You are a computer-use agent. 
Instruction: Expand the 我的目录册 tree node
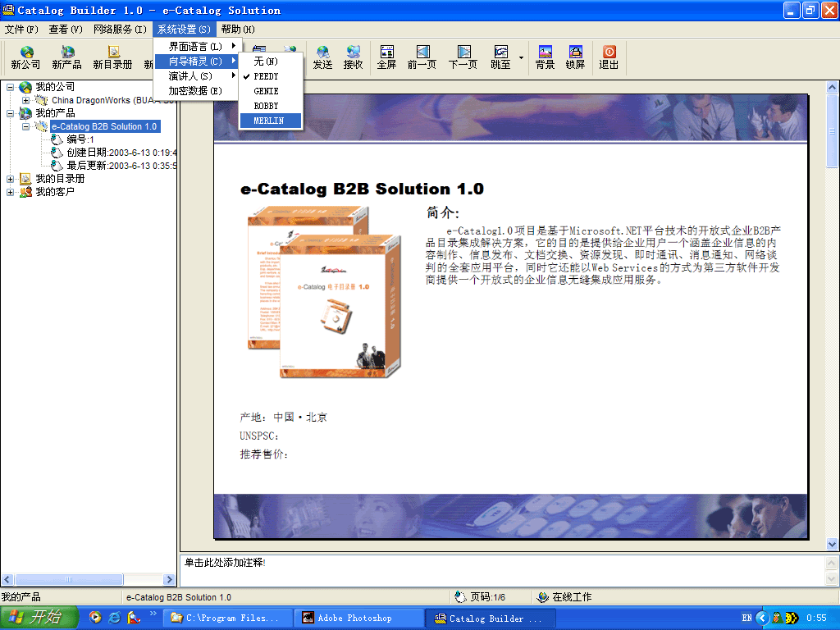tap(10, 179)
